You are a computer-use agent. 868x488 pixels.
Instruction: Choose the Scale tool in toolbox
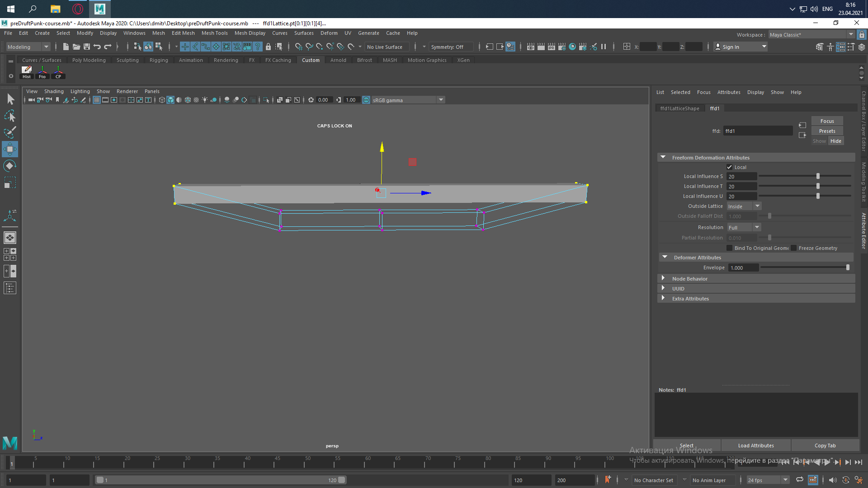point(10,183)
